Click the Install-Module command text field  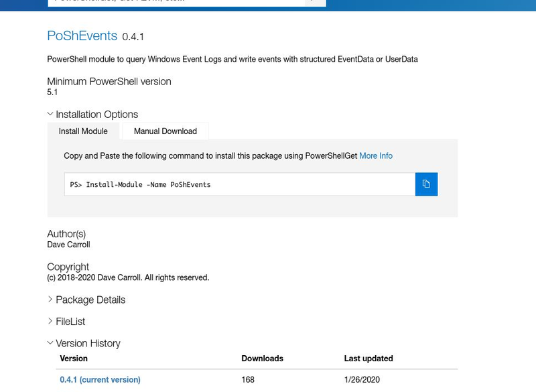(x=240, y=184)
